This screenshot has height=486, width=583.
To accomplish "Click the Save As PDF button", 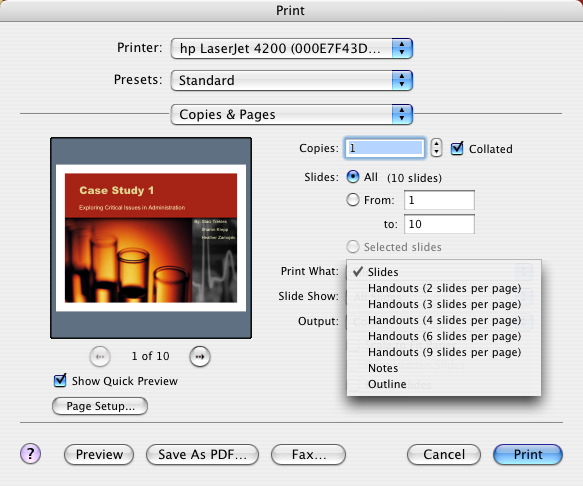I will [202, 454].
